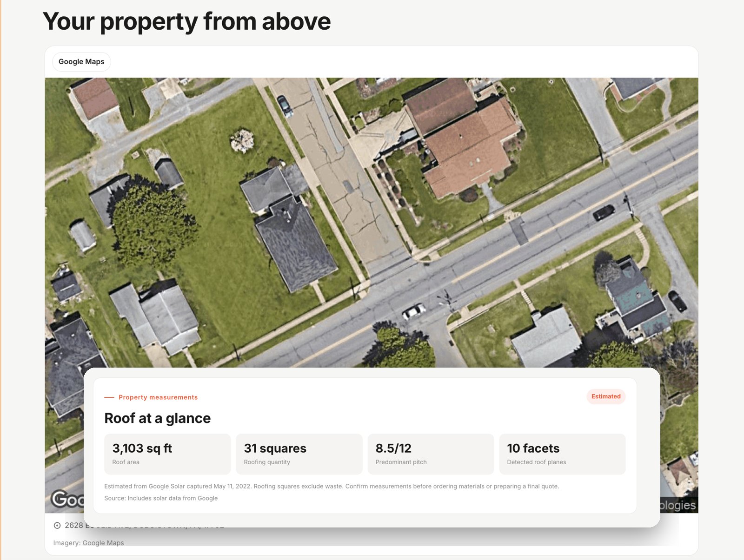Click the 'Property measurements' label
Image resolution: width=744 pixels, height=560 pixels.
pyautogui.click(x=158, y=397)
